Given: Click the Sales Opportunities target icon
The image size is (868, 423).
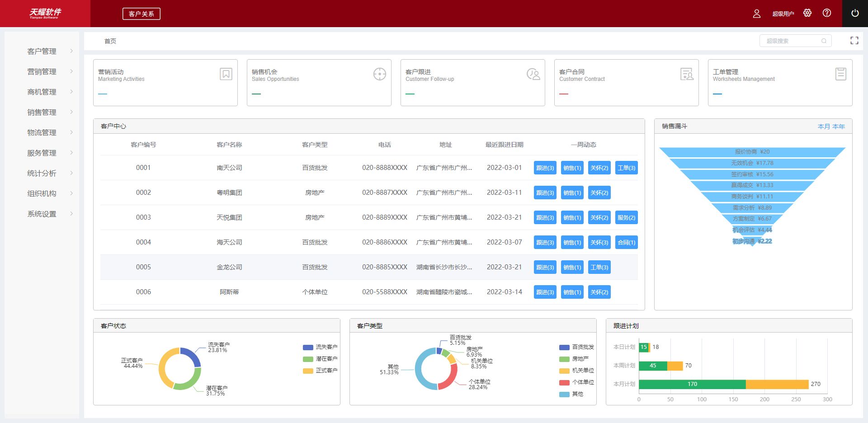Looking at the screenshot, I should pyautogui.click(x=380, y=74).
